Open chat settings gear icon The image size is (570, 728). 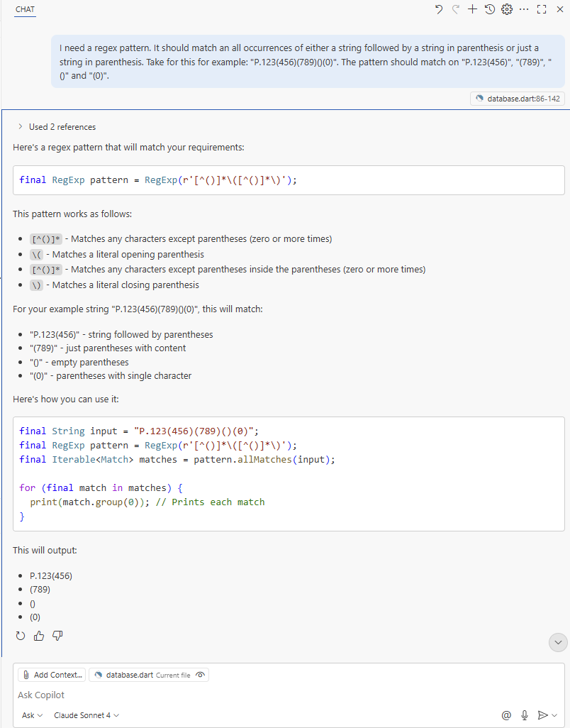pos(507,9)
